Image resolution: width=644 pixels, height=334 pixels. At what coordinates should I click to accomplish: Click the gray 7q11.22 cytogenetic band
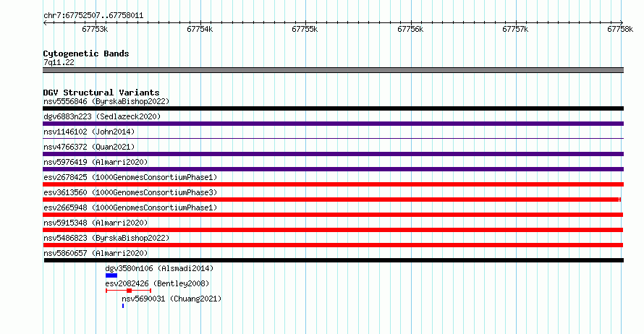pyautogui.click(x=333, y=71)
